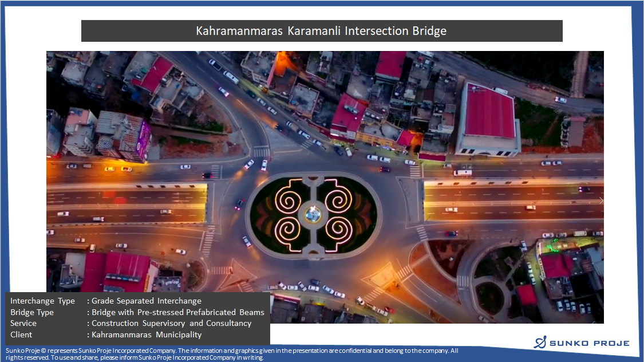Screen dimensions: 644x362
Task: Select the Grade Separated Interchange value
Action: (147, 301)
